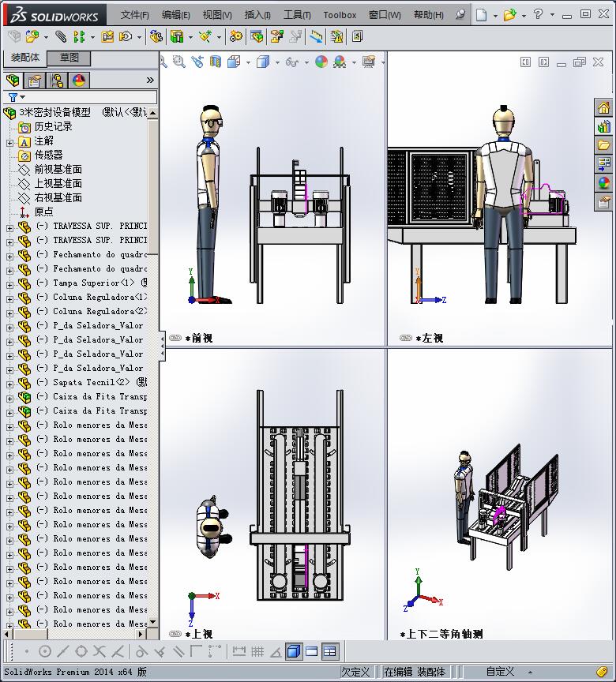616x682 pixels.
Task: Click the Move Component icon
Action: tap(126, 36)
